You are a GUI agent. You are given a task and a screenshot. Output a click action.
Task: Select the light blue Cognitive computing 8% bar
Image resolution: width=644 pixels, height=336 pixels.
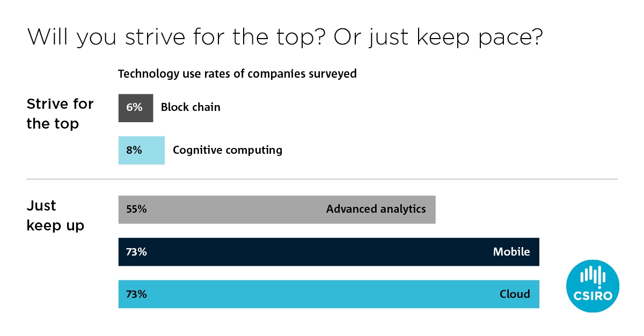142,150
